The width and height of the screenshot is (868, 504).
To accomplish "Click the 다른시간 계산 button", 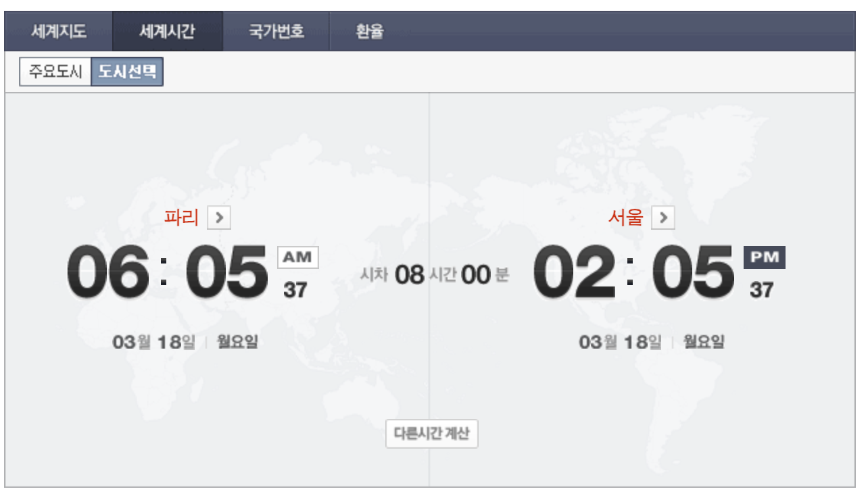I will tap(432, 434).
